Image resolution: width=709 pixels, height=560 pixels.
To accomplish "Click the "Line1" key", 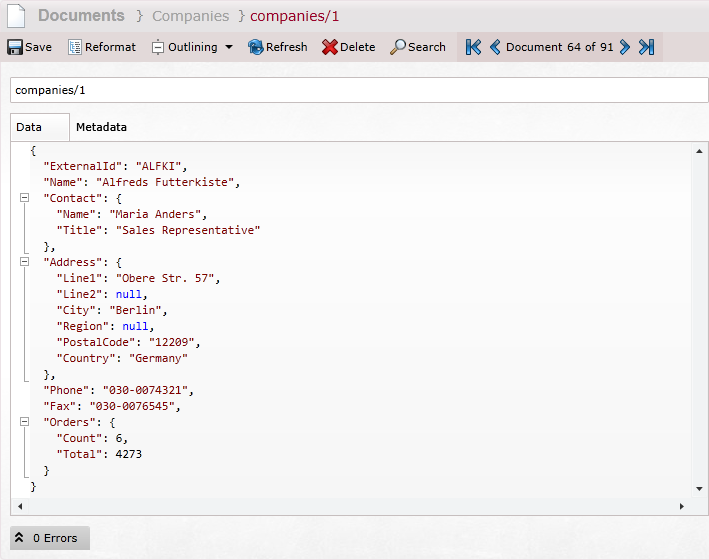I will tap(80, 278).
